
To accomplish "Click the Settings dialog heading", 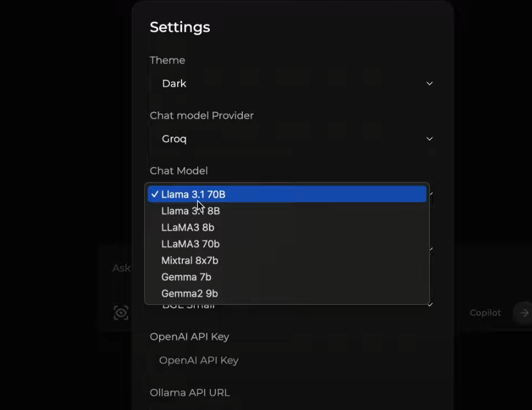I will click(180, 27).
